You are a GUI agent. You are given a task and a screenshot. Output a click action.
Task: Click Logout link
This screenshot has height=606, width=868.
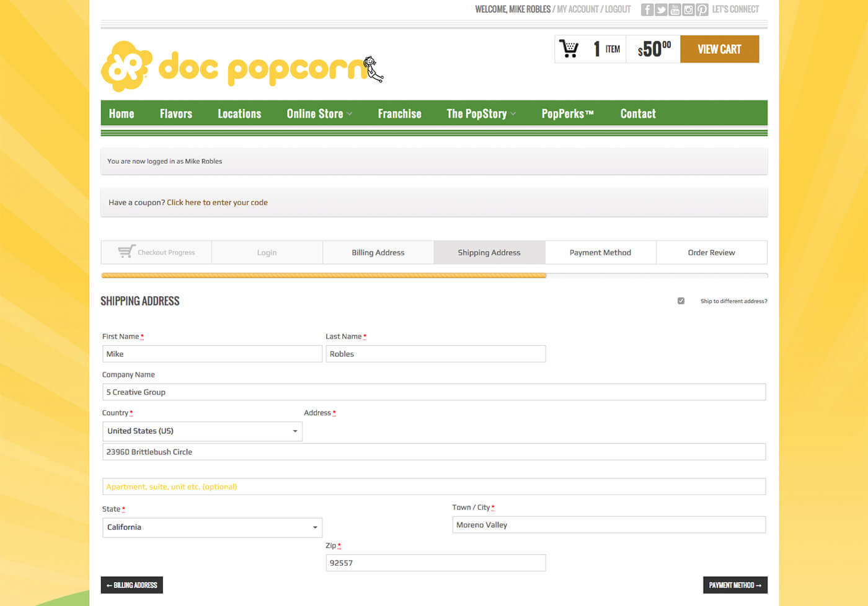coord(618,9)
